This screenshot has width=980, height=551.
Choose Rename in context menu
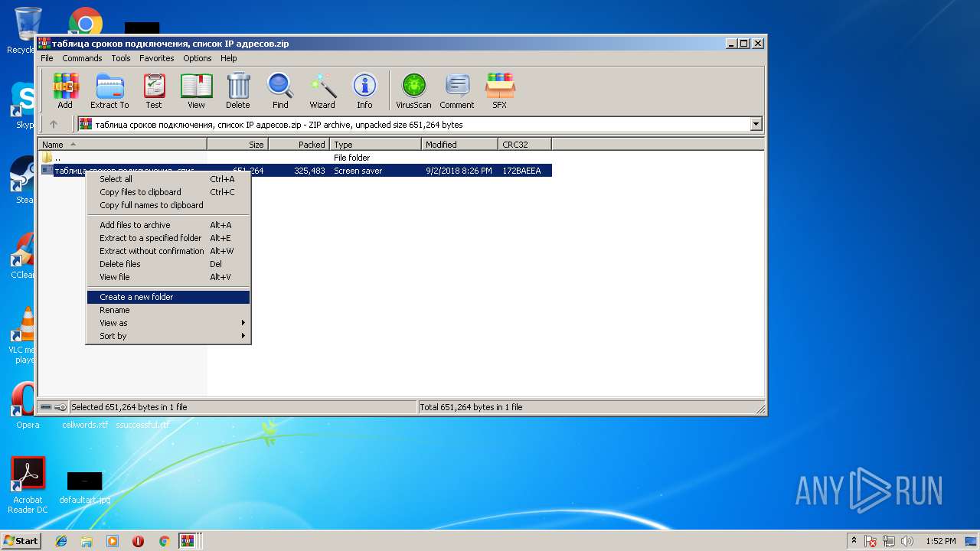(168, 310)
